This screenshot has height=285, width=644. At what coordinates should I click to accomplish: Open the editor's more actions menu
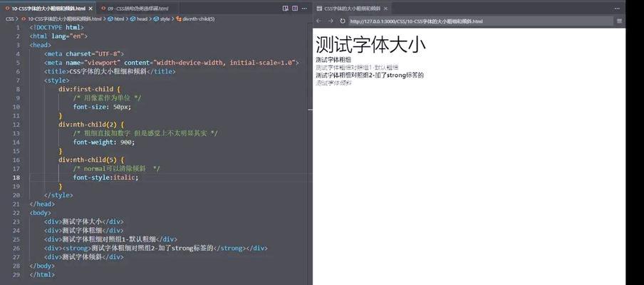point(304,9)
